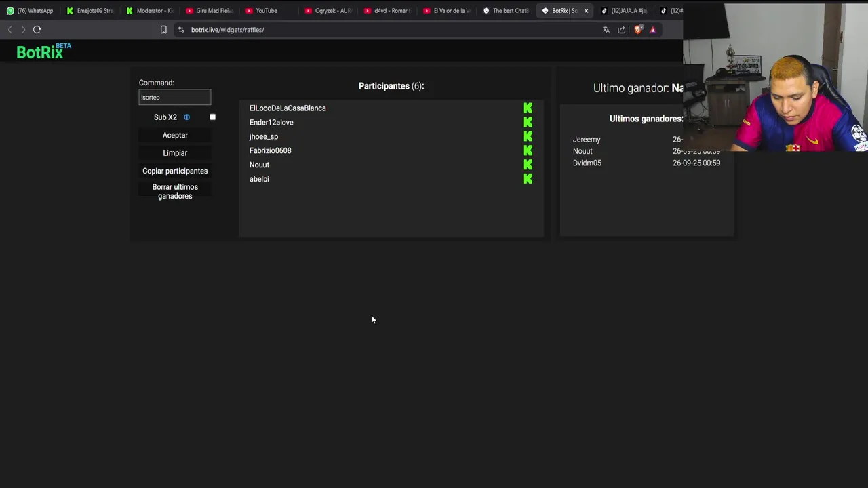Bookmark this page icon

163,30
